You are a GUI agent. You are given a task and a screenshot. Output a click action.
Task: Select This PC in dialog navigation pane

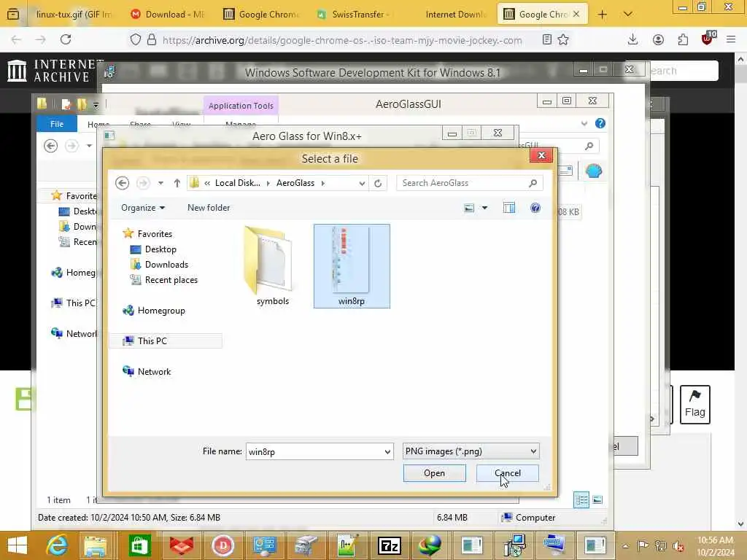click(x=166, y=341)
